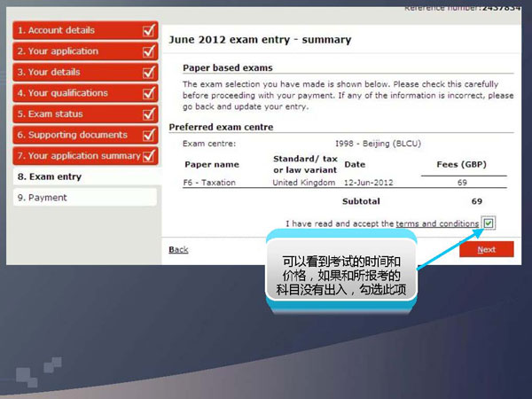Click the checkmark beside Your application summary
This screenshot has width=532, height=399.
click(149, 156)
